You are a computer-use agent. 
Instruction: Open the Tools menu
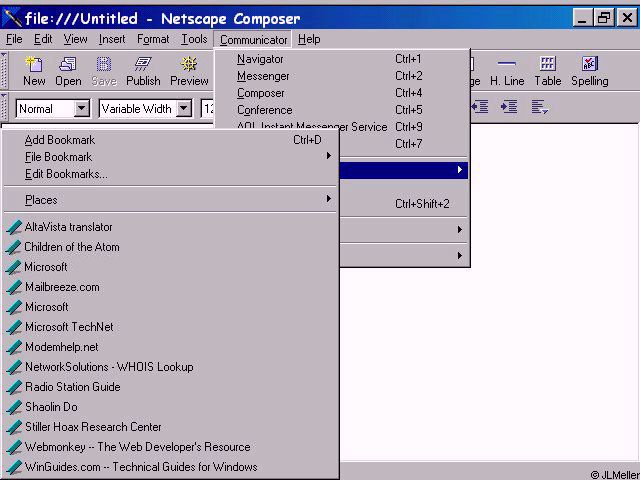tap(194, 39)
